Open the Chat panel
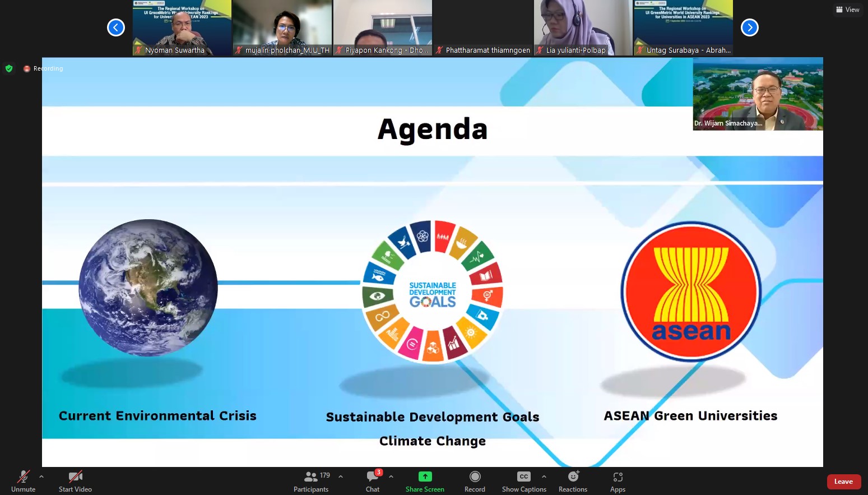Image resolution: width=868 pixels, height=495 pixels. pos(373,481)
